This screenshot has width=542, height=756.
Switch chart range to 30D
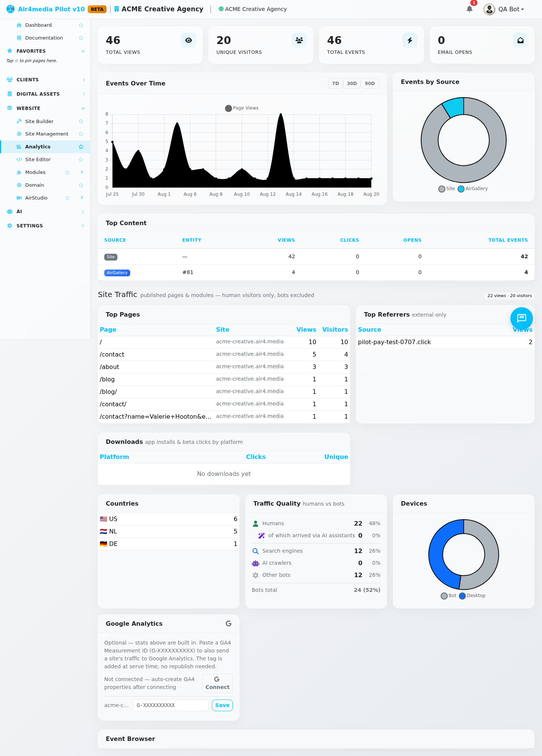click(352, 84)
